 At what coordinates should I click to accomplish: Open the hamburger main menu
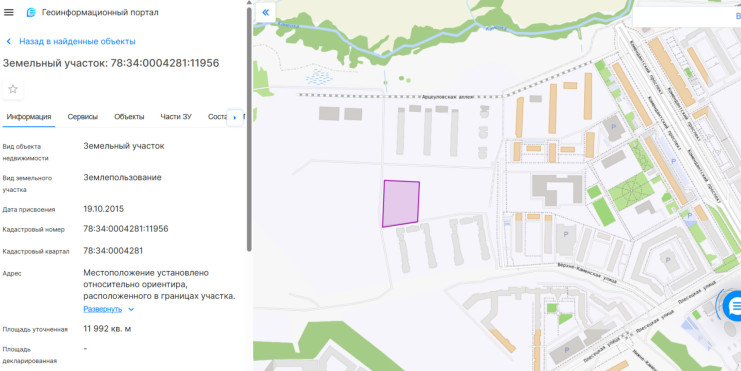click(9, 12)
